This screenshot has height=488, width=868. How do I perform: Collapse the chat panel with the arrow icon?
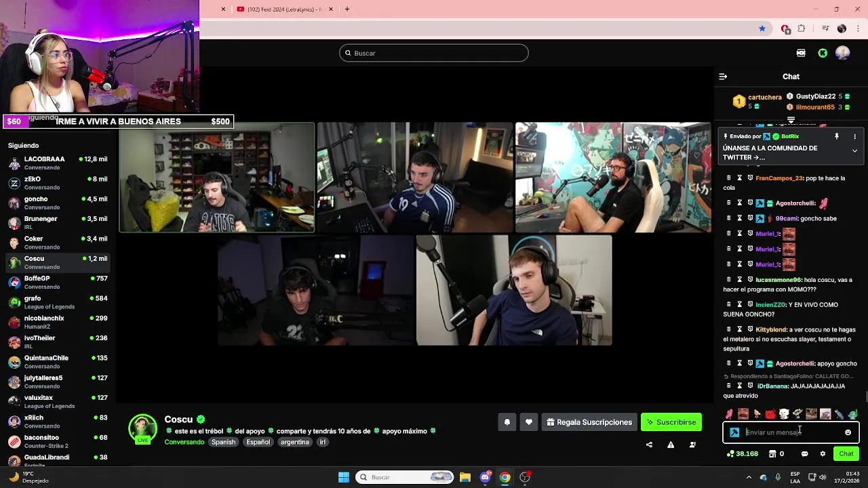[723, 77]
